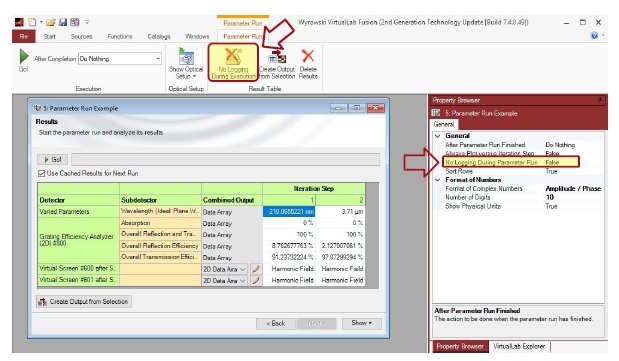The width and height of the screenshot is (619, 361).
Task: Click the Show Physical Units property row
Action: click(517, 206)
